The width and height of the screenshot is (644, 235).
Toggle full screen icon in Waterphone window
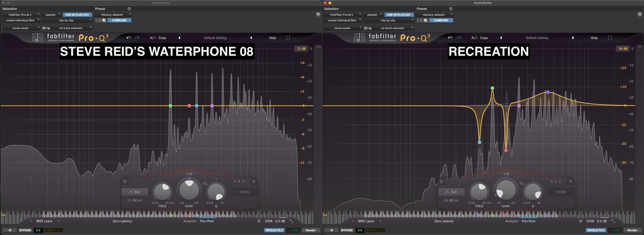(288, 38)
